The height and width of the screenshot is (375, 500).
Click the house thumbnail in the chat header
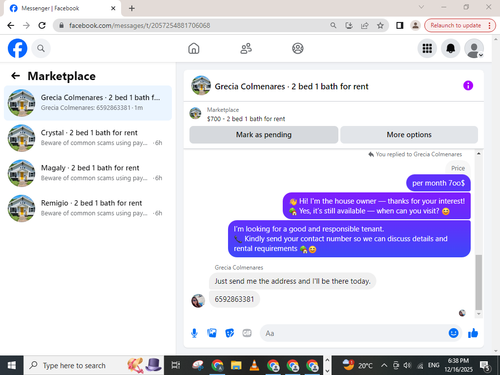[201, 85]
